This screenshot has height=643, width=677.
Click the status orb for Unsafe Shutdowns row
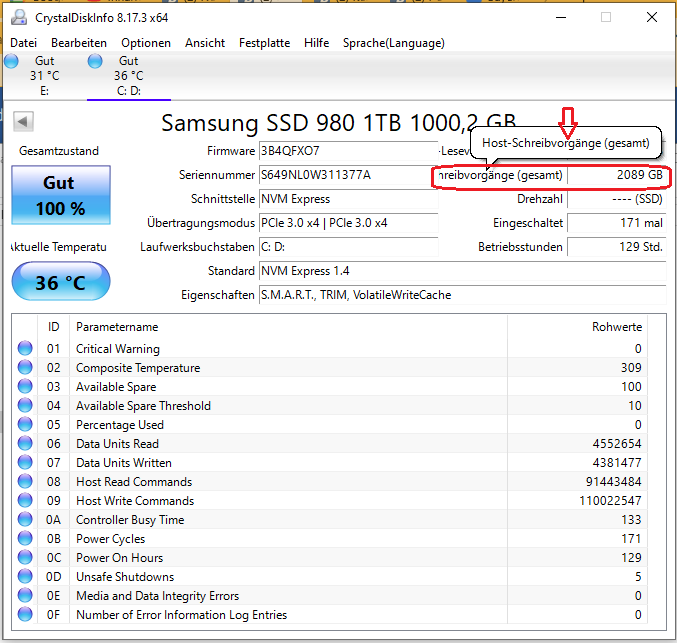25,576
